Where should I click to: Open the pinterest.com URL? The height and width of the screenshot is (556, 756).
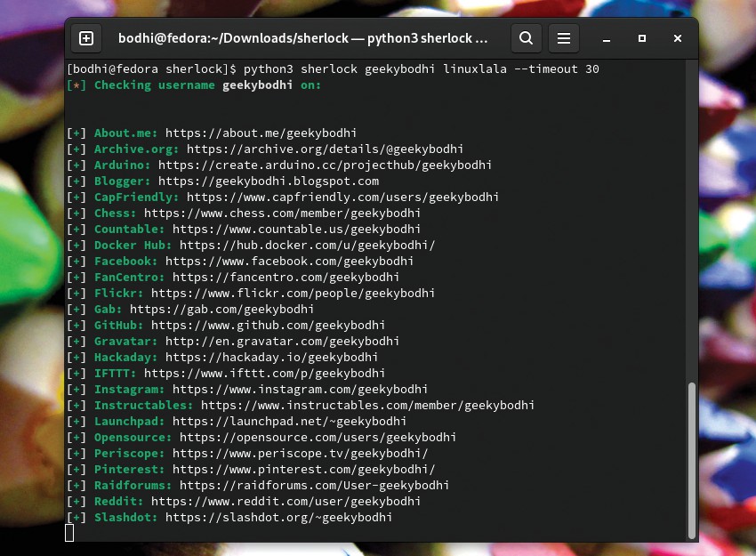coord(304,469)
